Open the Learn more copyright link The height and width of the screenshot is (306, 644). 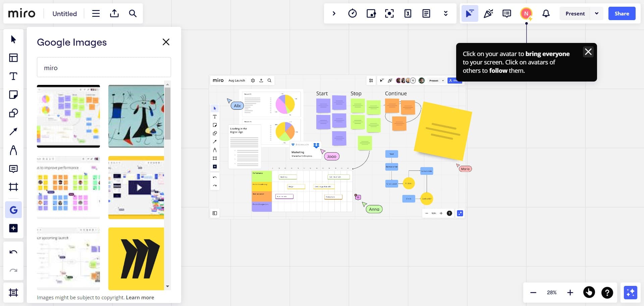pos(140,297)
